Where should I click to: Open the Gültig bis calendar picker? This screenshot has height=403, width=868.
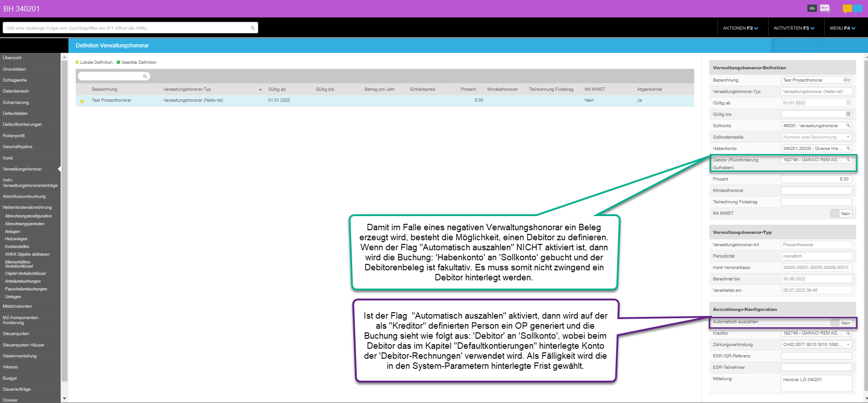848,114
